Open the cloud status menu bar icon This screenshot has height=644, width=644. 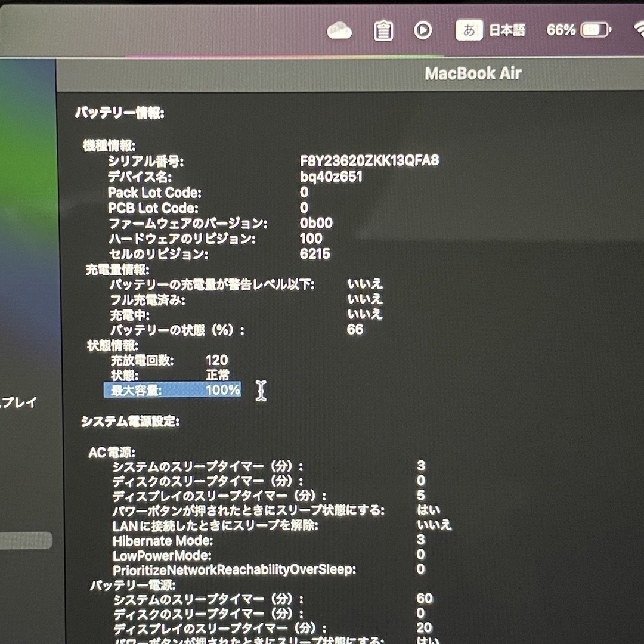(x=339, y=31)
